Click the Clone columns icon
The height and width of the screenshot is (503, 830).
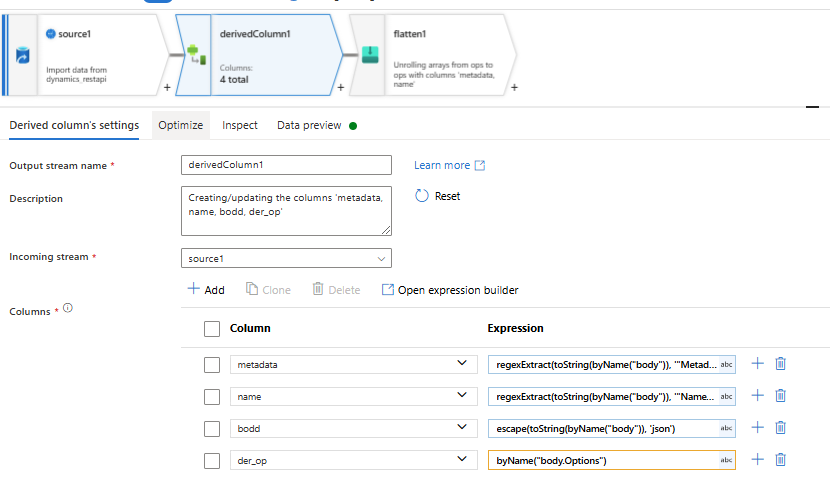coord(251,289)
